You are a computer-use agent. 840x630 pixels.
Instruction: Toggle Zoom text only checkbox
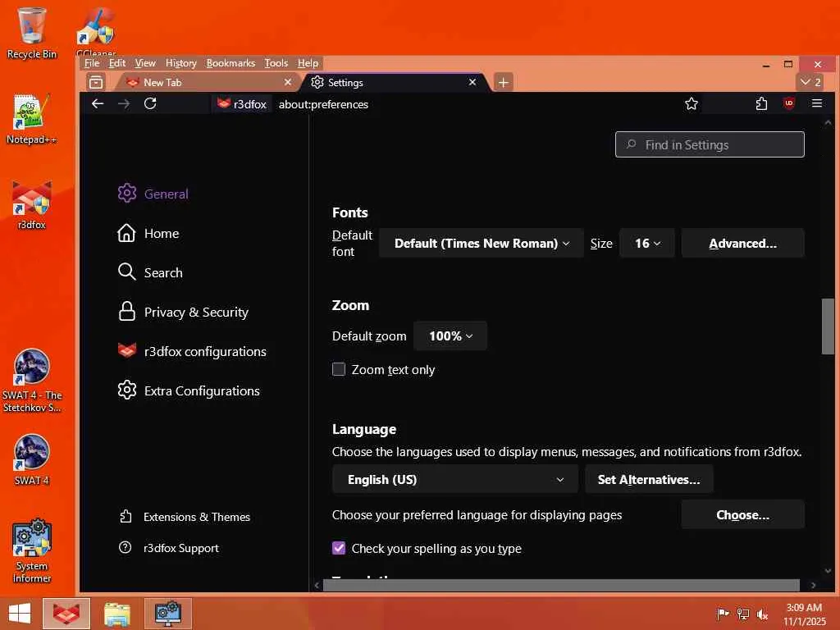tap(339, 369)
